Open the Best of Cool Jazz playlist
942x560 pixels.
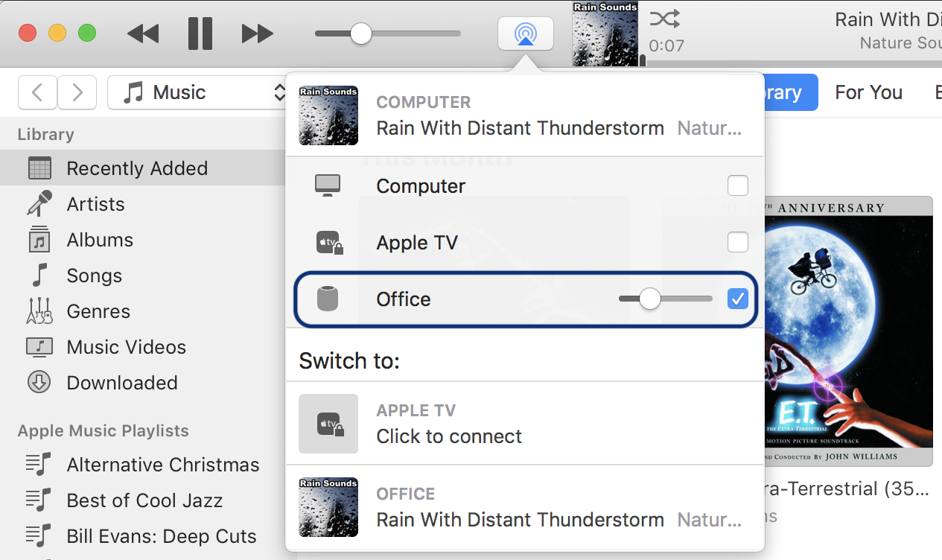[x=143, y=500]
